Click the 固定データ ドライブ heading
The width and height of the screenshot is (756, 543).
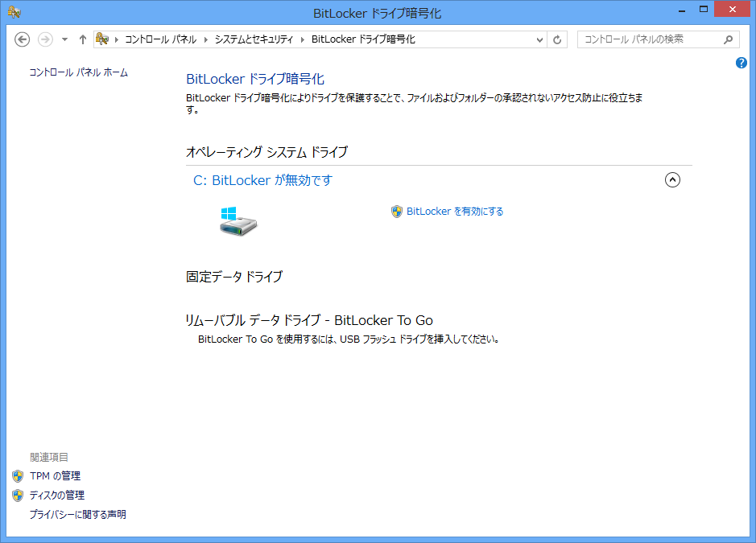click(x=234, y=277)
